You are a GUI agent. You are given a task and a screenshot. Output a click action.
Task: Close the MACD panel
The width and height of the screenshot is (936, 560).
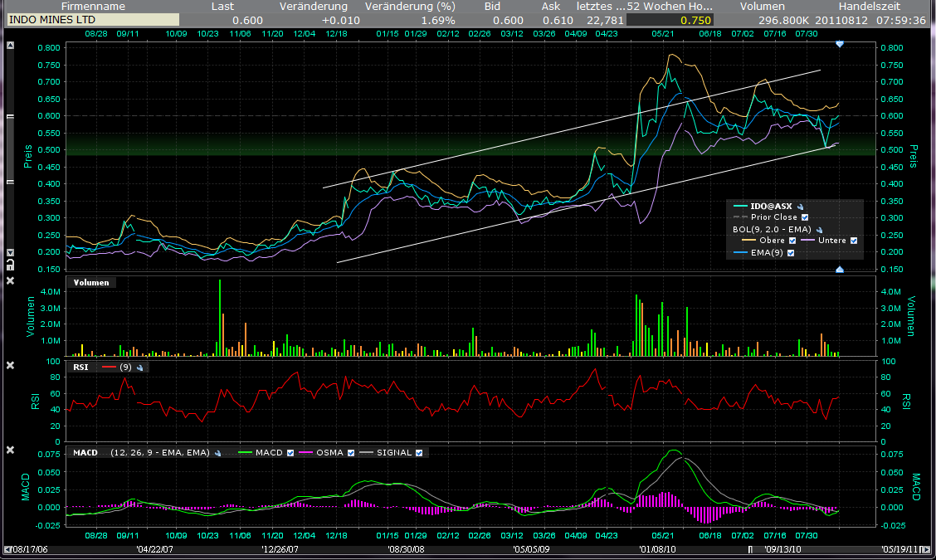click(10, 450)
